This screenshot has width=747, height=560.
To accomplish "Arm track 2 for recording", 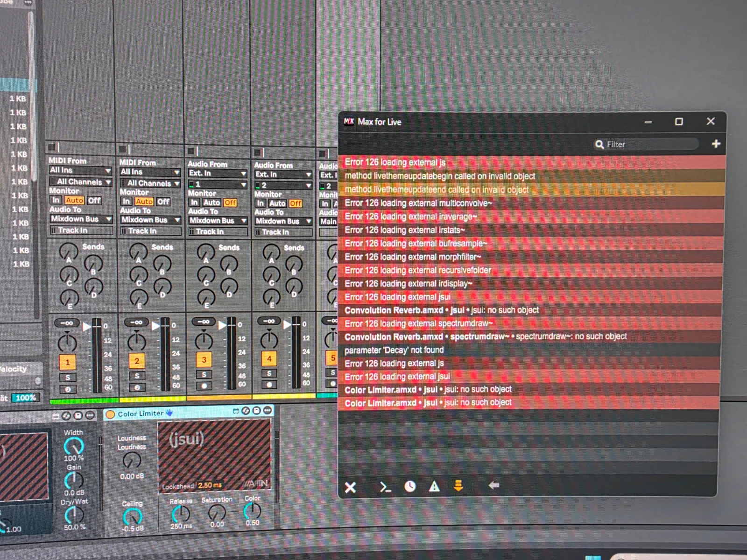I will [137, 387].
